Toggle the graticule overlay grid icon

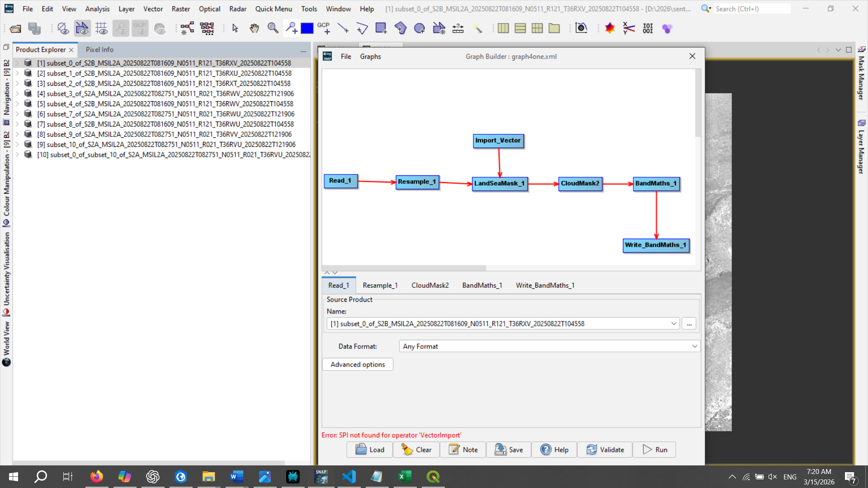coord(101,28)
